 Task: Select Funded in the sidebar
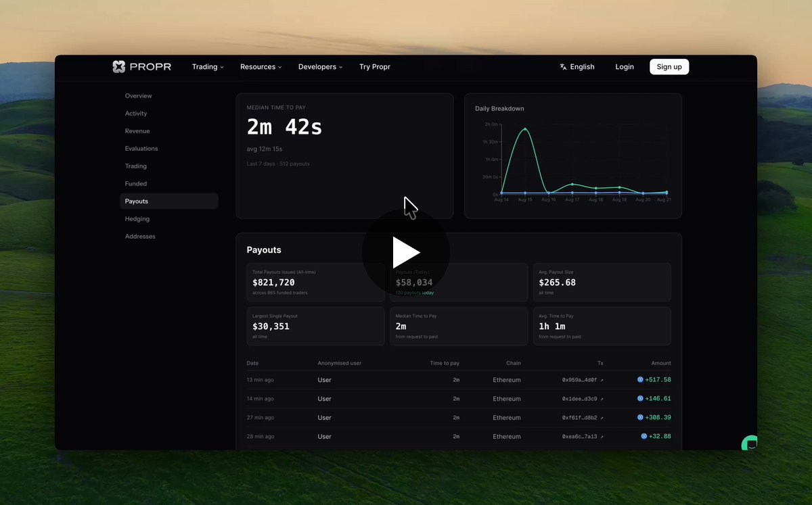(x=136, y=184)
